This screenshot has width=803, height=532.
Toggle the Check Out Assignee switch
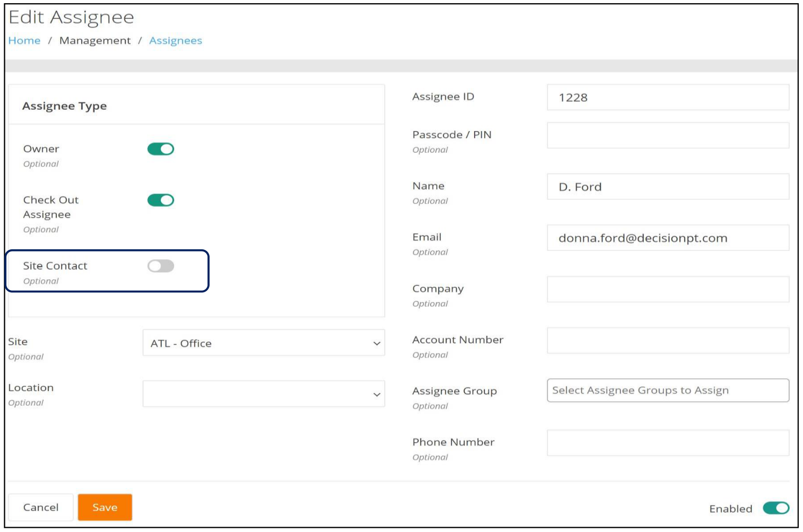click(161, 200)
